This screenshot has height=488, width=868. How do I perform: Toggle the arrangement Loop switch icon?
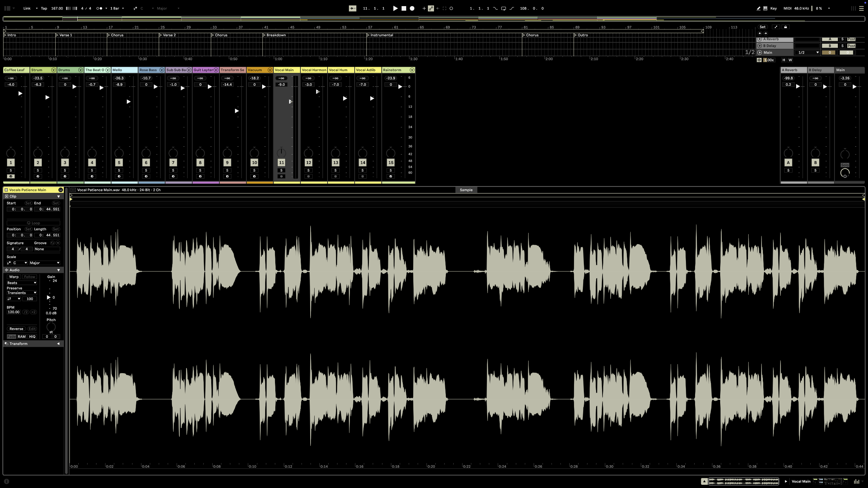tap(504, 8)
